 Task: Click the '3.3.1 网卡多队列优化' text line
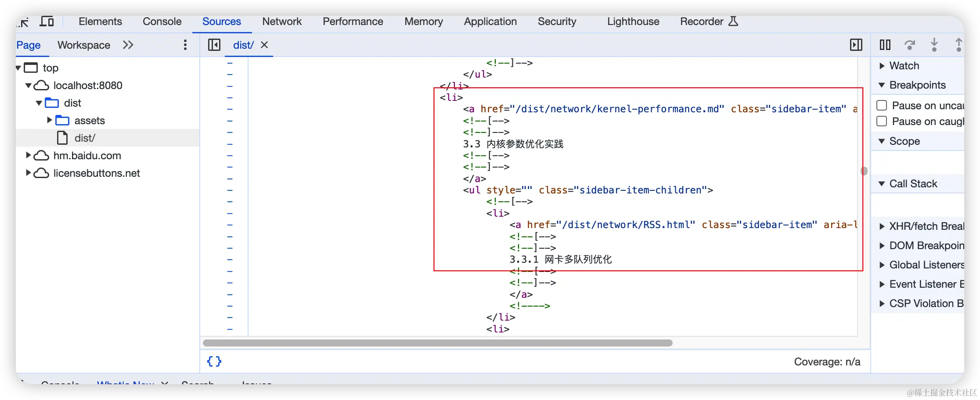[560, 259]
